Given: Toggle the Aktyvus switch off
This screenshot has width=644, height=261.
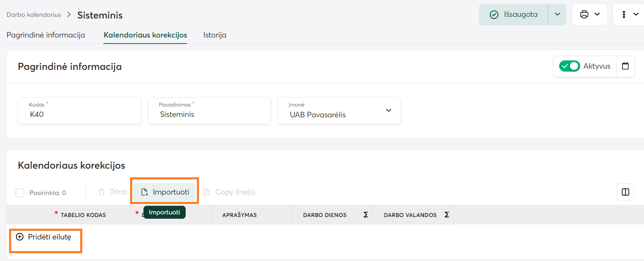Looking at the screenshot, I should pos(569,66).
